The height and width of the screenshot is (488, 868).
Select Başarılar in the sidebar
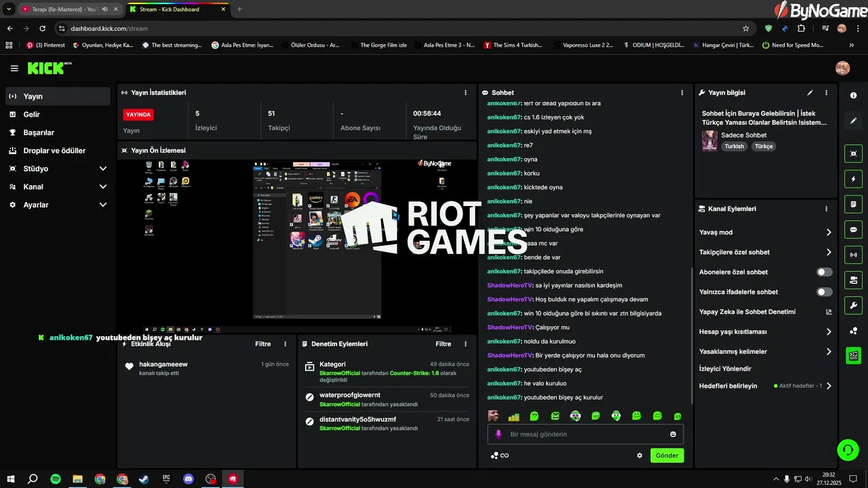coord(58,133)
